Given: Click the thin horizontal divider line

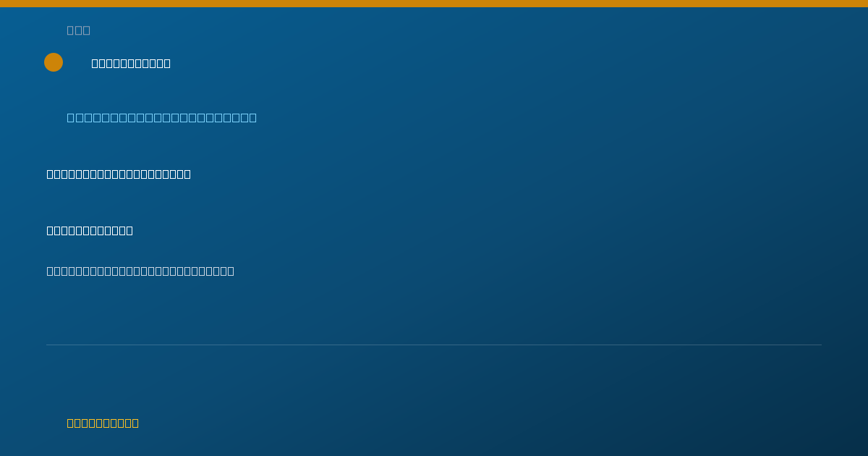Looking at the screenshot, I should coord(434,345).
